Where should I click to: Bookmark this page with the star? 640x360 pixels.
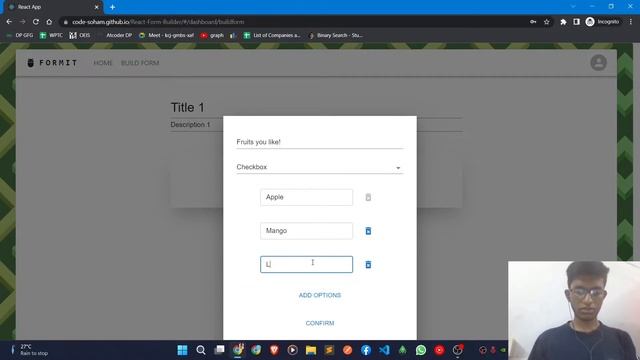(x=547, y=22)
